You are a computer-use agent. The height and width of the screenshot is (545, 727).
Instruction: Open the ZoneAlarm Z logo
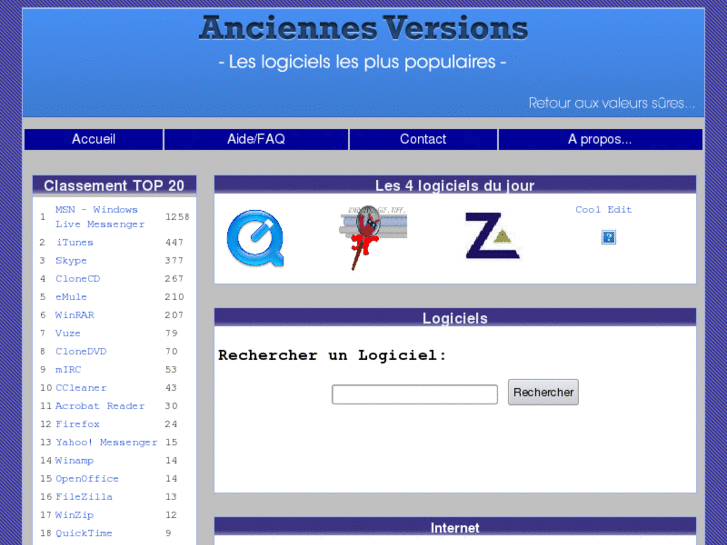pyautogui.click(x=492, y=236)
